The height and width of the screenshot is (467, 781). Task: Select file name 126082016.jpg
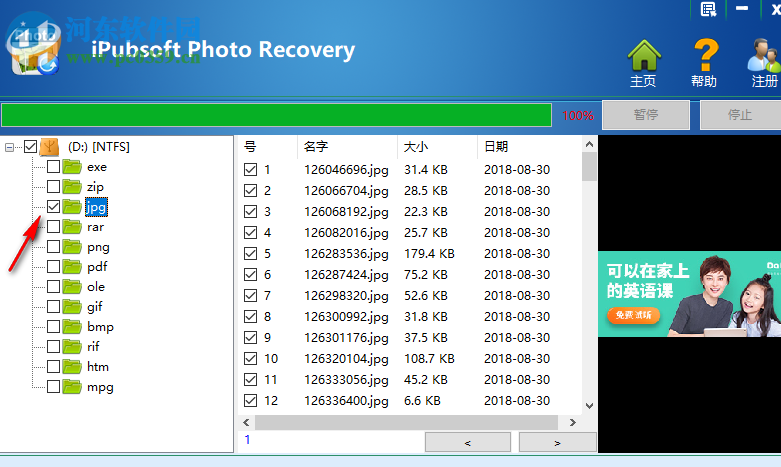[x=346, y=233]
